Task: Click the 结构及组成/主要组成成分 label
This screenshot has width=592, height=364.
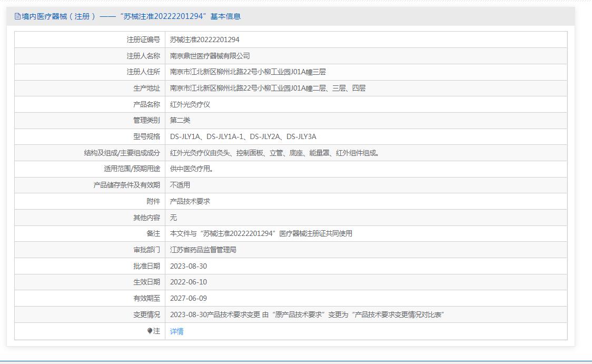Action: point(122,153)
